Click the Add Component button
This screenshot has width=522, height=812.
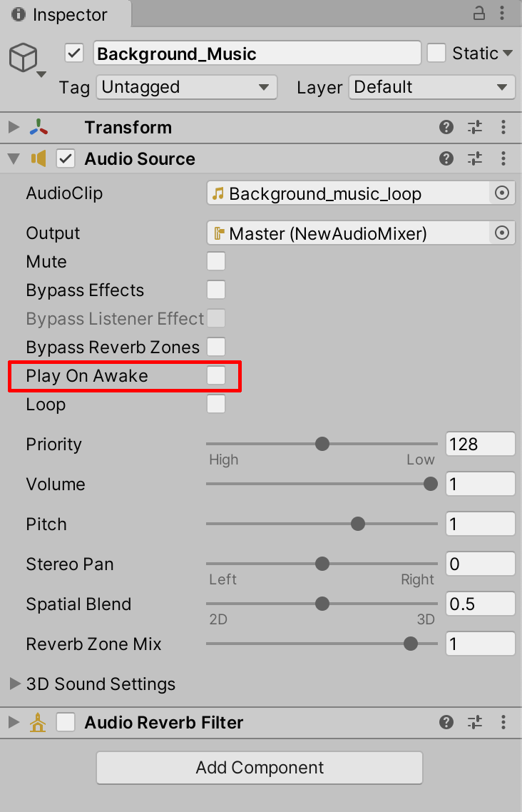point(260,768)
